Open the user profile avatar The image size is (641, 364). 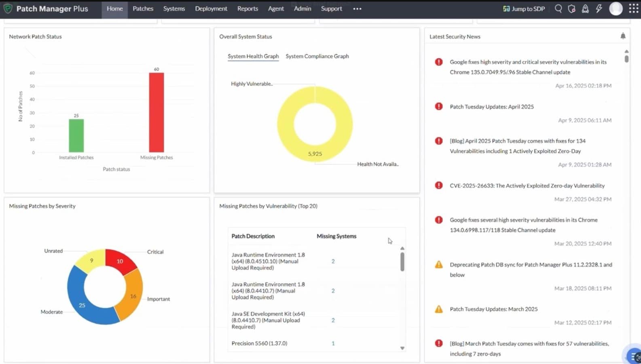[x=616, y=8]
